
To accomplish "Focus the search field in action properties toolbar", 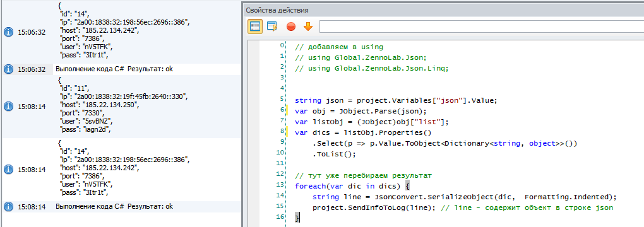I will pyautogui.click(x=481, y=26).
